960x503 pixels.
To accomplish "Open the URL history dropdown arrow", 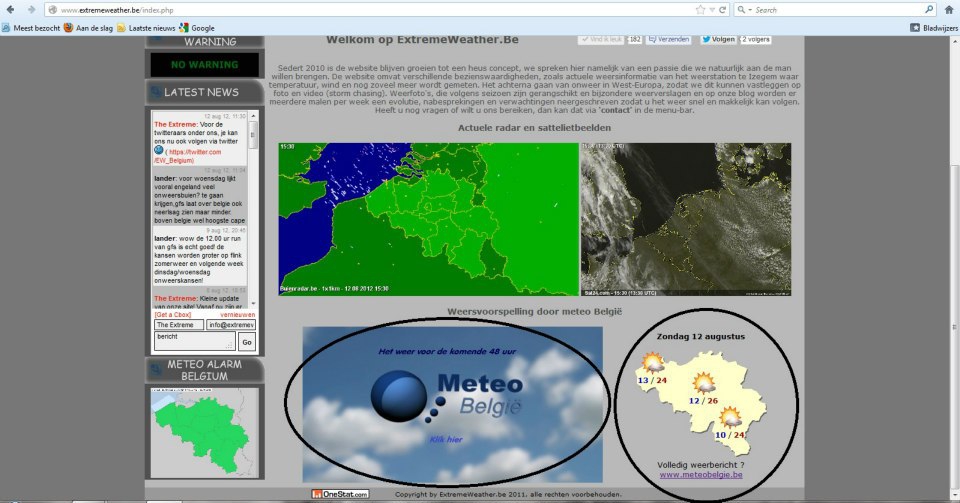I will click(x=712, y=10).
